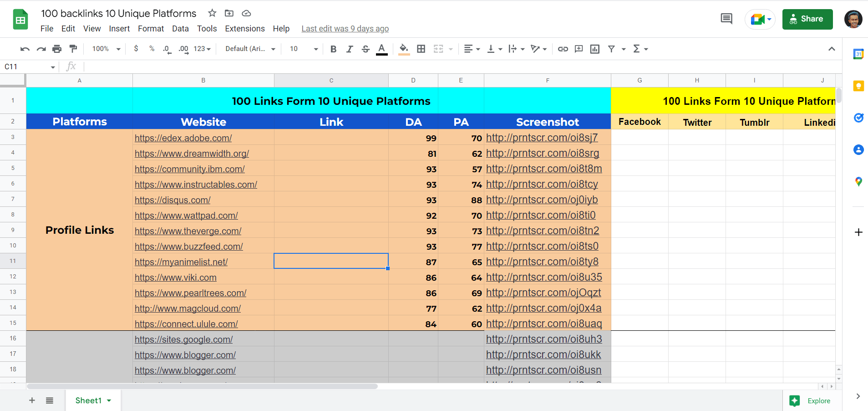This screenshot has width=868, height=411.
Task: Click the Explore button
Action: coord(813,401)
